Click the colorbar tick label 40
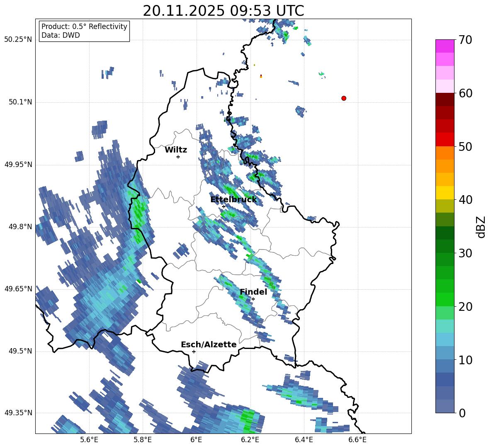 (465, 200)
